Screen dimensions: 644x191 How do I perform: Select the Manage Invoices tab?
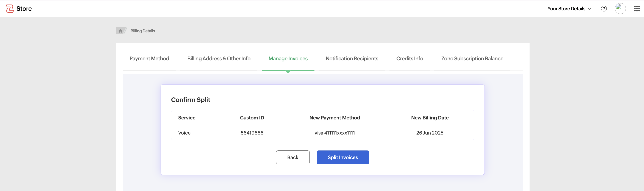point(288,58)
